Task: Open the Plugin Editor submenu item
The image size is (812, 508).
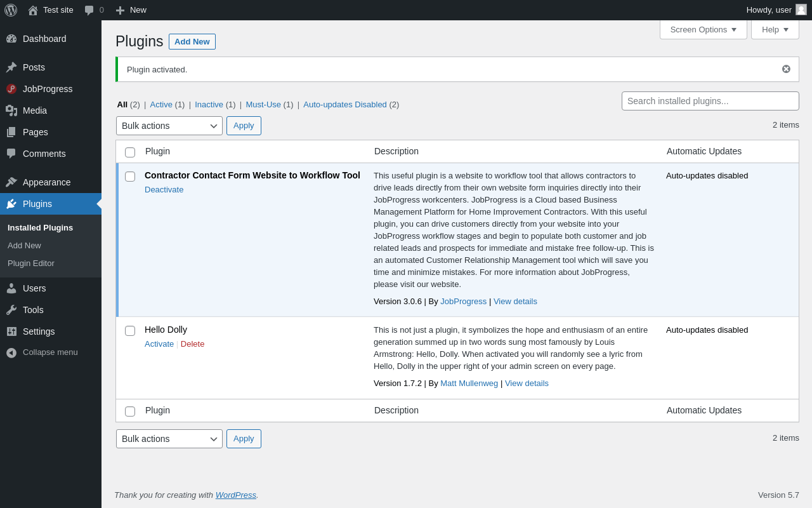Action: 31,264
